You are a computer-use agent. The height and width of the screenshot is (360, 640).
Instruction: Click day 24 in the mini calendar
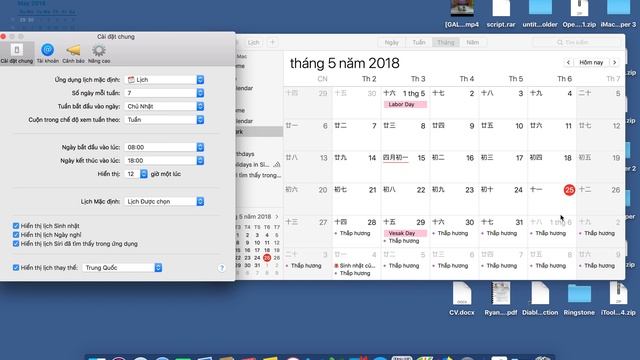tap(257, 258)
